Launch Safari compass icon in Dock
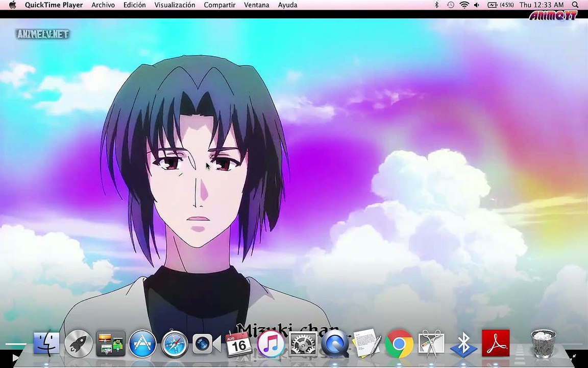This screenshot has width=588, height=368. [175, 343]
